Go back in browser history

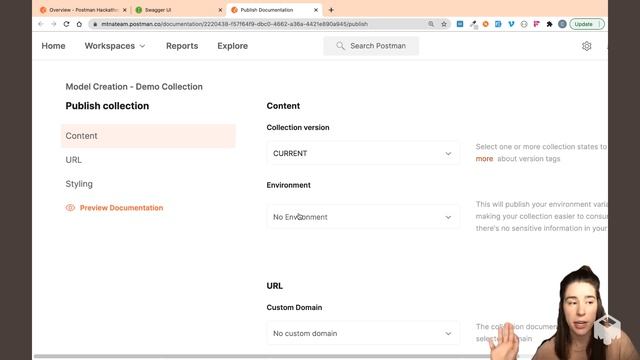(40, 24)
